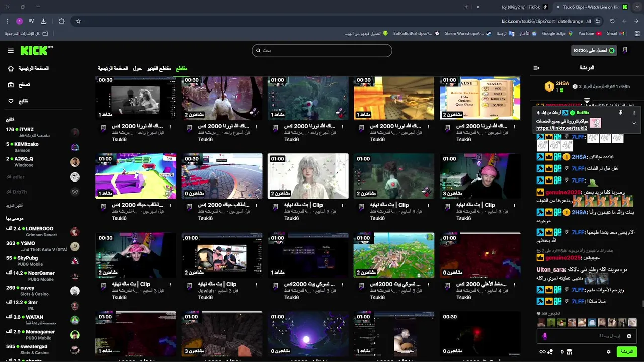
Task: Click the Slots & Casino category under sweatergxd
Action: tap(35, 353)
